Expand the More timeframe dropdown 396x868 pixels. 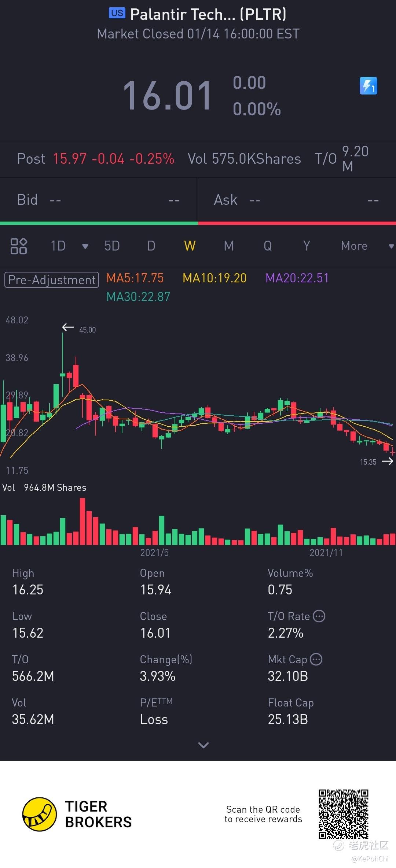[x=391, y=246]
